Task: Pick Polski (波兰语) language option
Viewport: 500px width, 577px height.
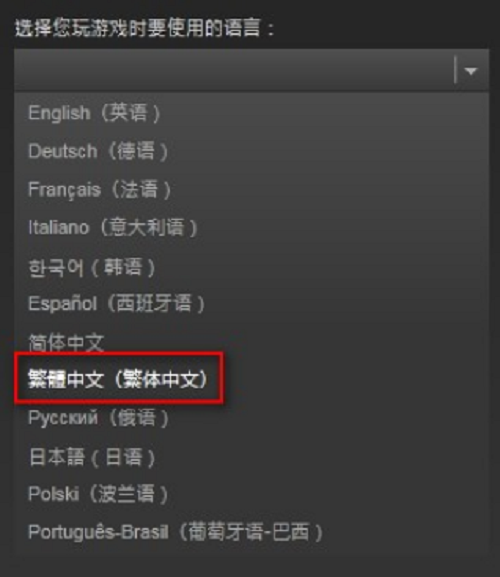Action: [x=251, y=494]
